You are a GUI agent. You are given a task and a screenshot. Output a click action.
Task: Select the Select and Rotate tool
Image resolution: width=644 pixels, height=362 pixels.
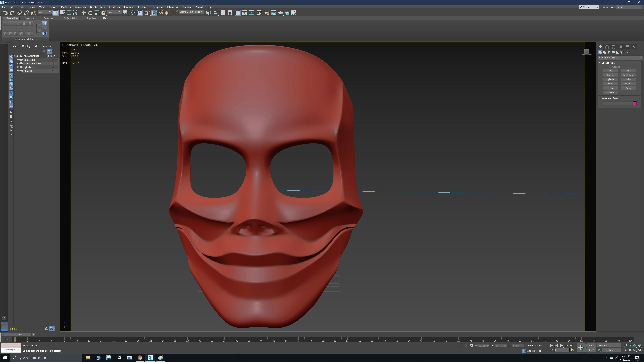pos(90,13)
